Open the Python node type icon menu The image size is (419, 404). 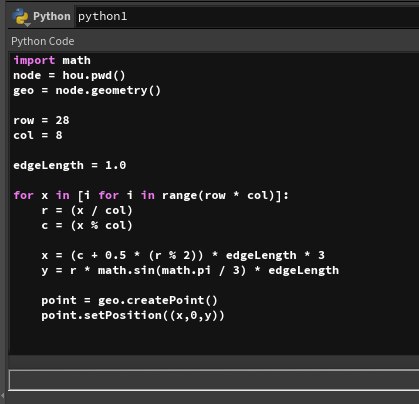(21, 17)
